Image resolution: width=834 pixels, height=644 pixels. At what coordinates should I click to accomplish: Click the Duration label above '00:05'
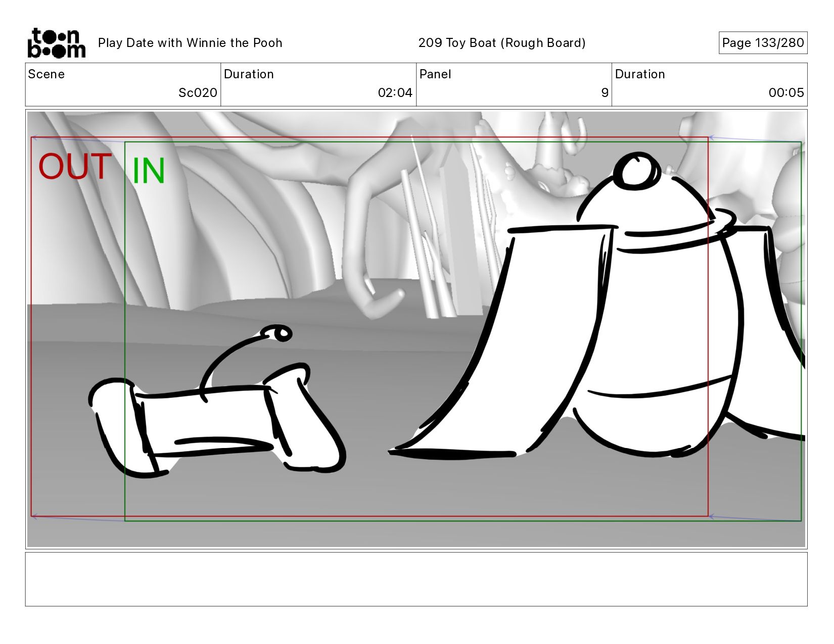(640, 74)
